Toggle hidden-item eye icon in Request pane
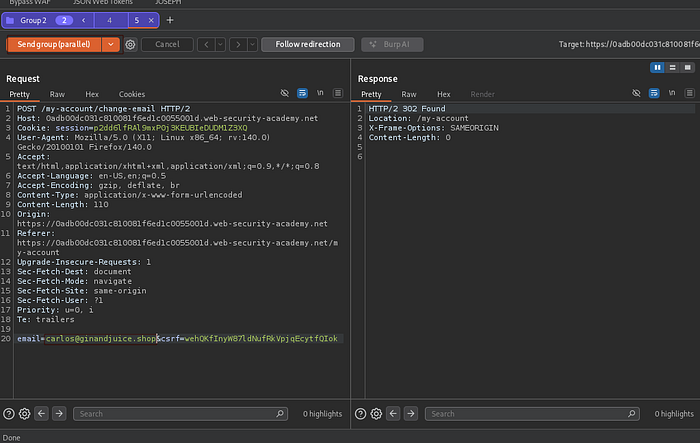 point(284,93)
